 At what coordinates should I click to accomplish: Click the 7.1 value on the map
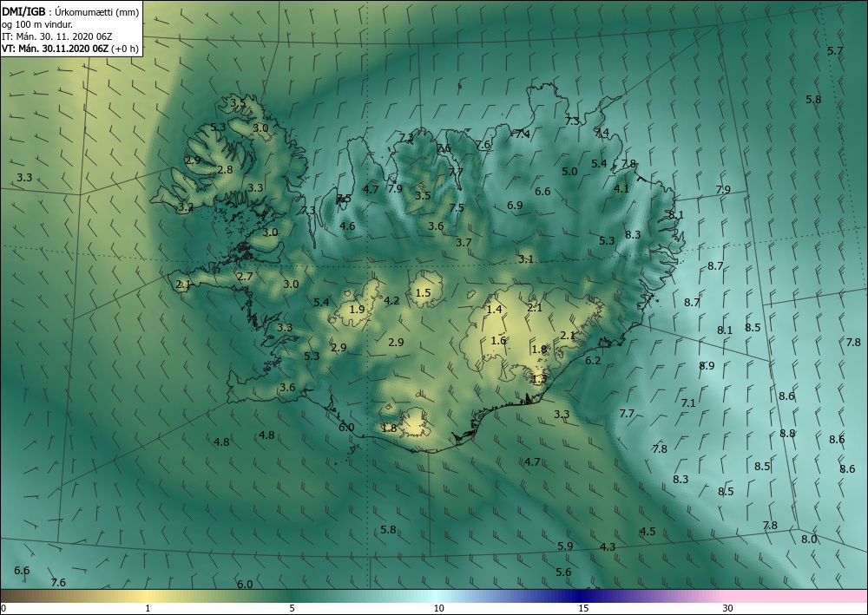coord(688,403)
